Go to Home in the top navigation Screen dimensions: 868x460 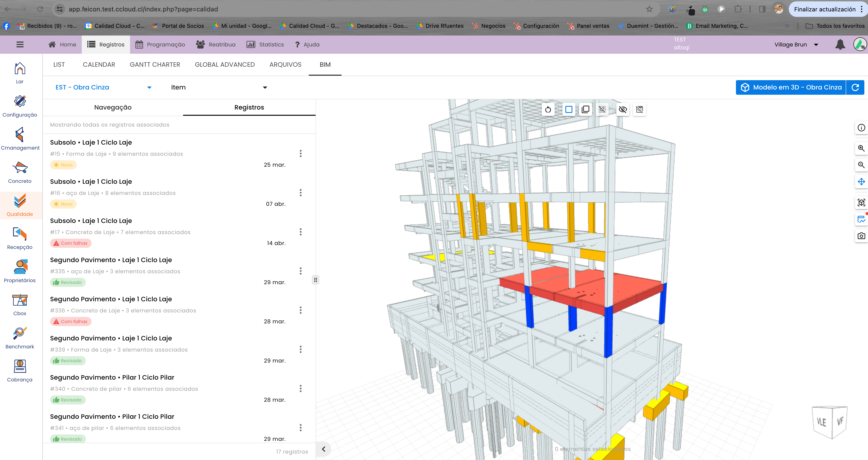click(63, 44)
